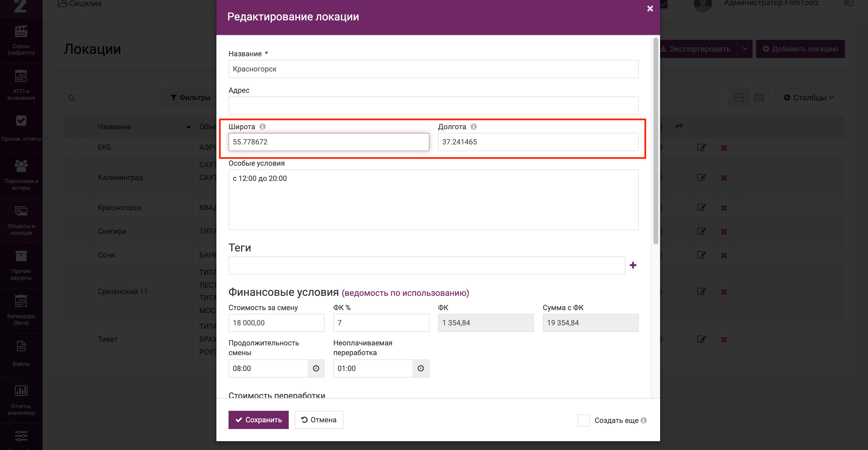
Task: Select Объекты и локации in sidebar
Action: pos(21,220)
